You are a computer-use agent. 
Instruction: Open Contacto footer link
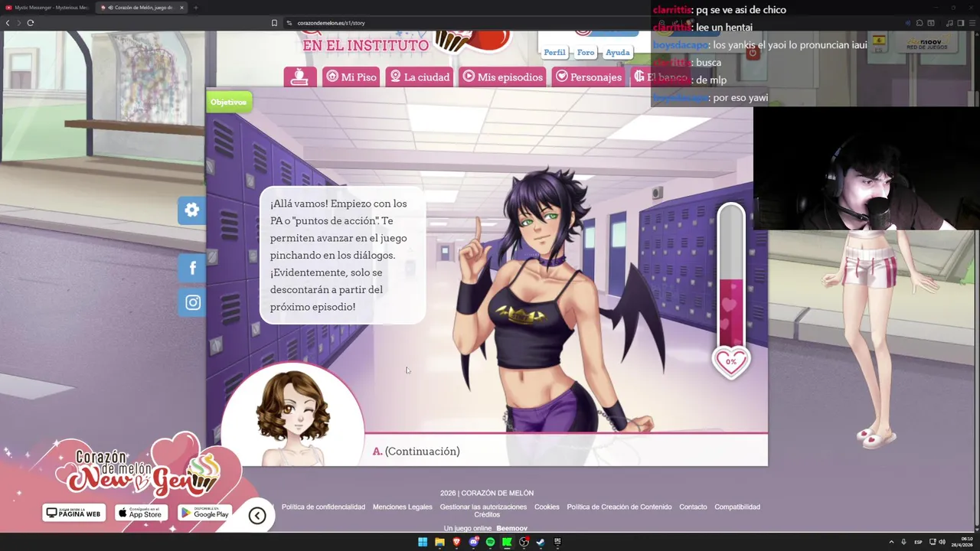[693, 507]
